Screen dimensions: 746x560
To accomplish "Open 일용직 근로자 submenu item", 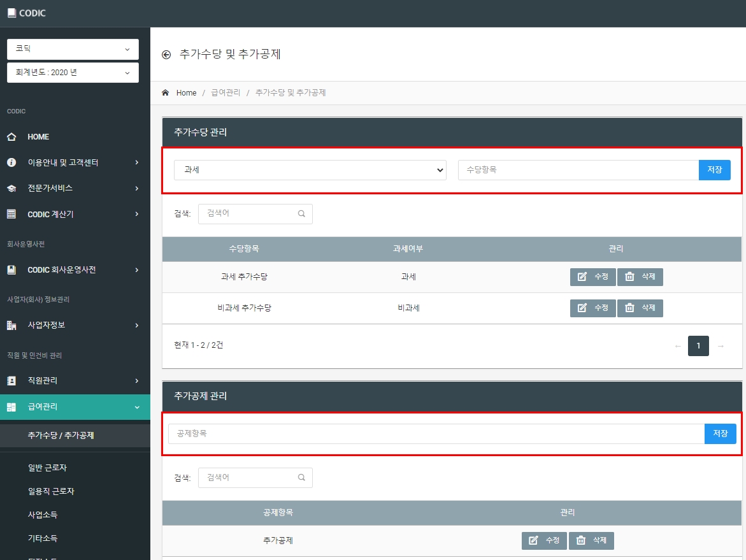I will [x=51, y=491].
